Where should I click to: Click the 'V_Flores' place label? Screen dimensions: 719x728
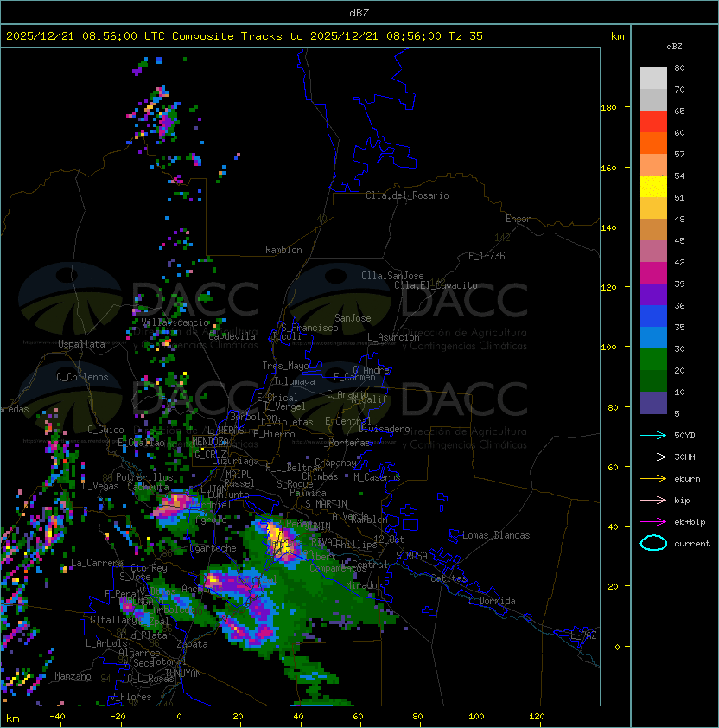130,697
